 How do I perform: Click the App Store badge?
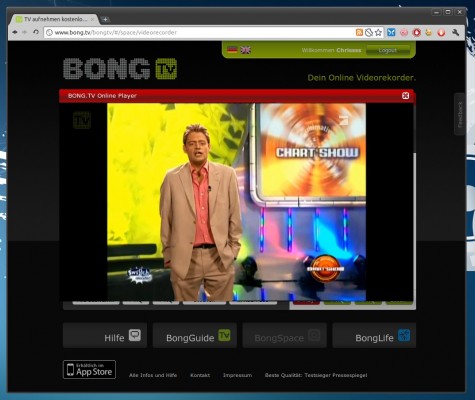[x=89, y=369]
